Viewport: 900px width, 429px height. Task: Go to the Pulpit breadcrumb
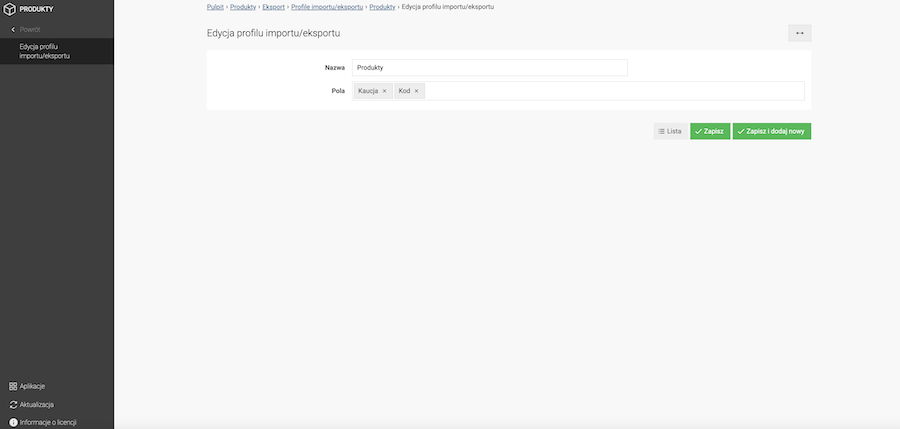point(214,7)
